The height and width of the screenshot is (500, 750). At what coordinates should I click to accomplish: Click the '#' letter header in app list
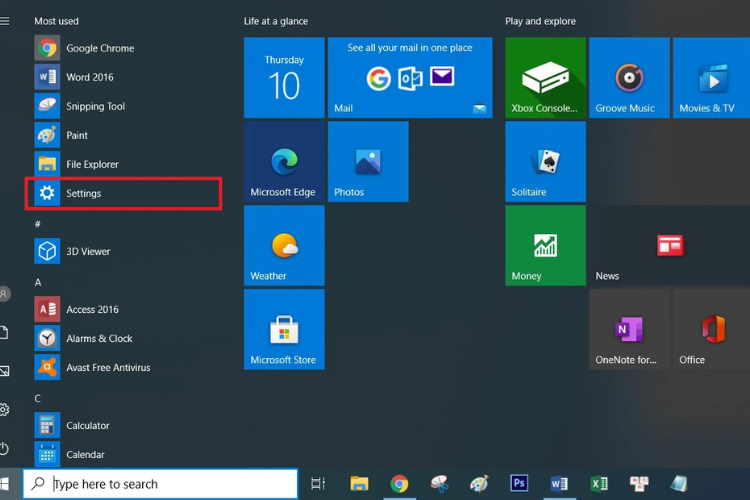coord(38,224)
